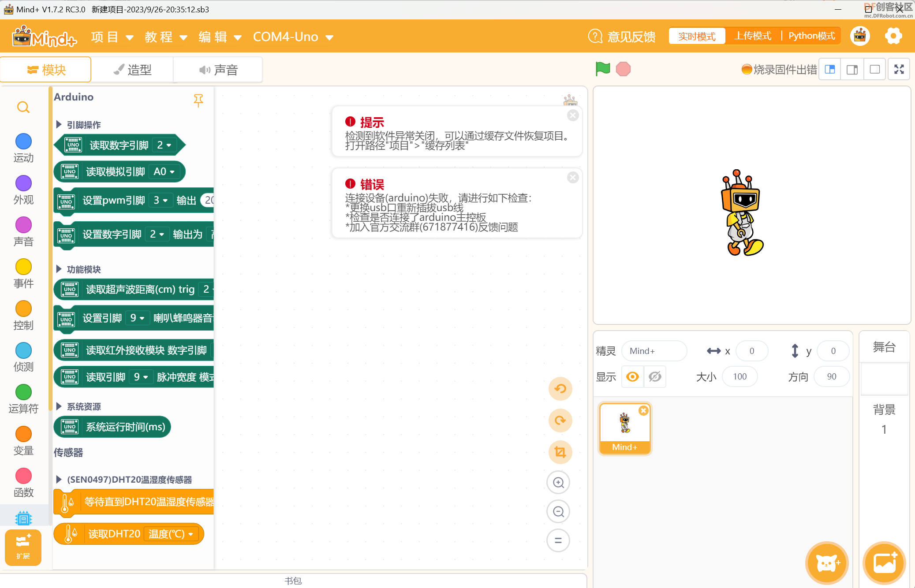Switch to 实时模式 mode
The image size is (915, 588).
[697, 36]
